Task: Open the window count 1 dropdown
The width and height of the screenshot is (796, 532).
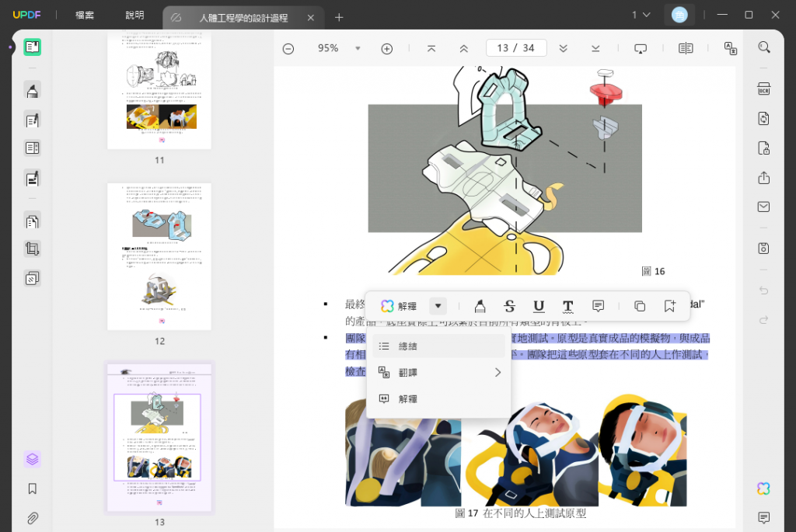Action: 641,16
